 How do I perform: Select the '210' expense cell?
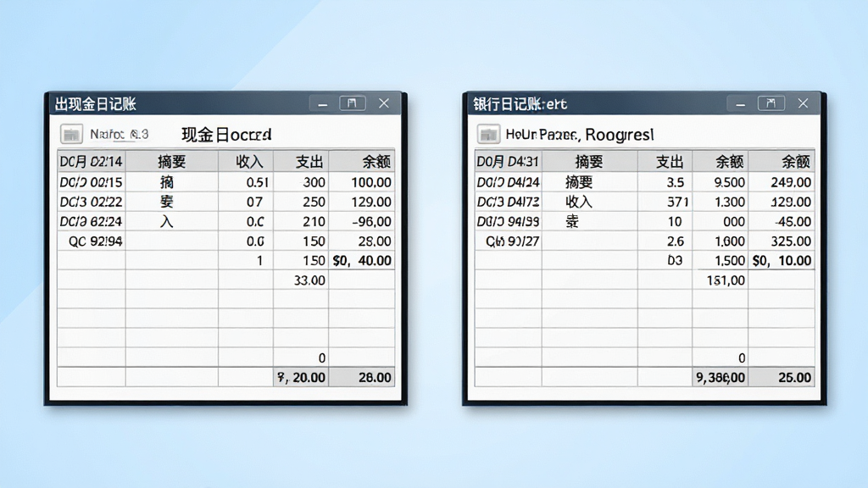pyautogui.click(x=301, y=221)
